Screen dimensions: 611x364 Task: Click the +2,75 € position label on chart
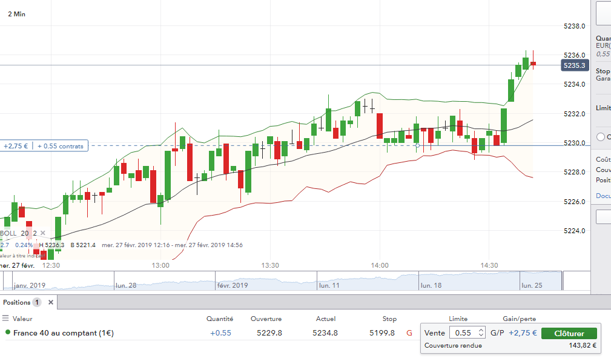click(x=16, y=146)
